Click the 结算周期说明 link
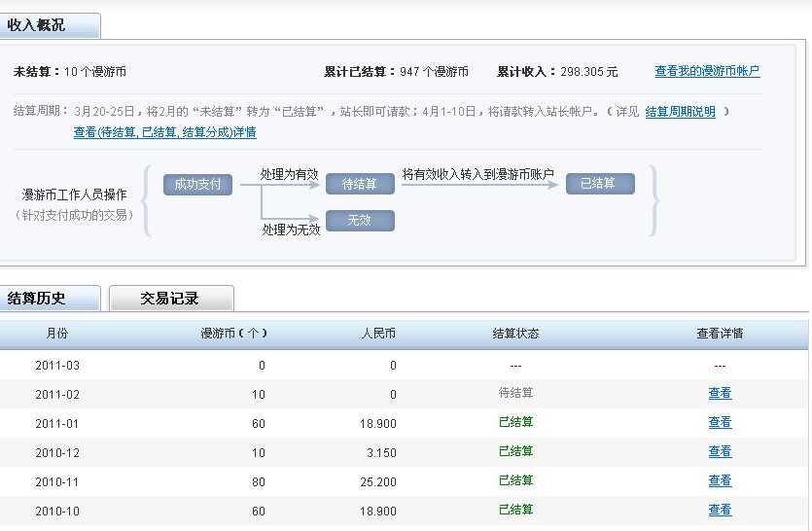The width and height of the screenshot is (812, 531). pyautogui.click(x=680, y=112)
